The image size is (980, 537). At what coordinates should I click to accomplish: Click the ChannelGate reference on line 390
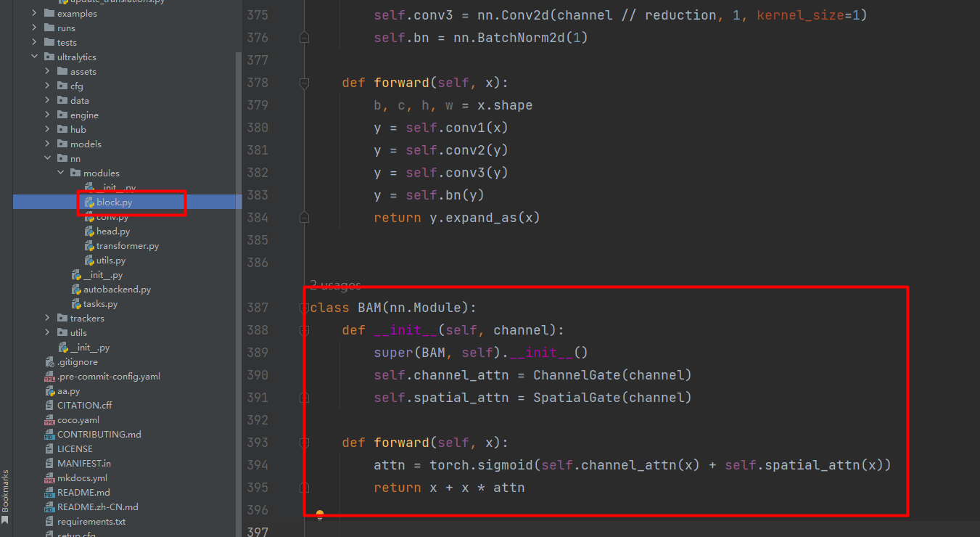point(577,375)
